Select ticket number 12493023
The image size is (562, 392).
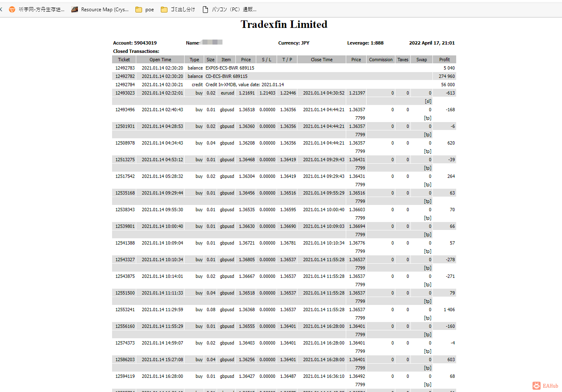click(125, 93)
